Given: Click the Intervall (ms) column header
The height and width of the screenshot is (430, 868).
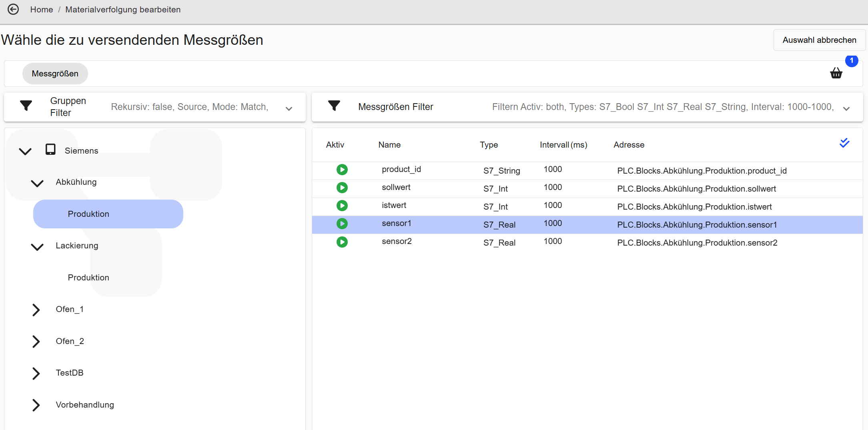Looking at the screenshot, I should (563, 145).
